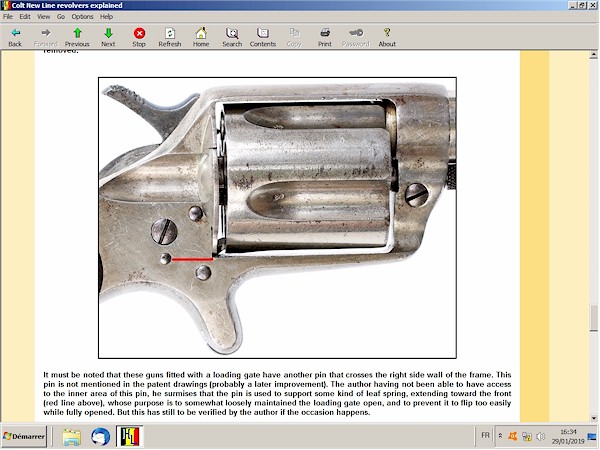600x450 pixels.
Task: Print the current page
Action: (x=325, y=38)
